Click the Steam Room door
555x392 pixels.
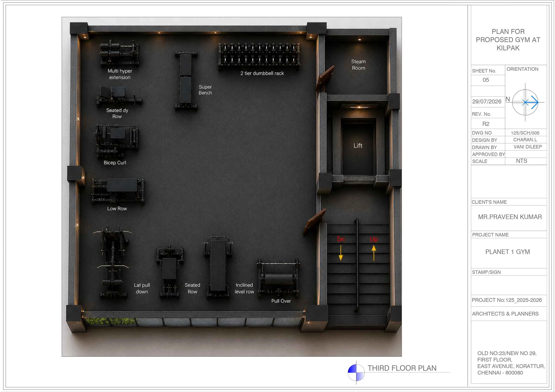pyautogui.click(x=326, y=77)
